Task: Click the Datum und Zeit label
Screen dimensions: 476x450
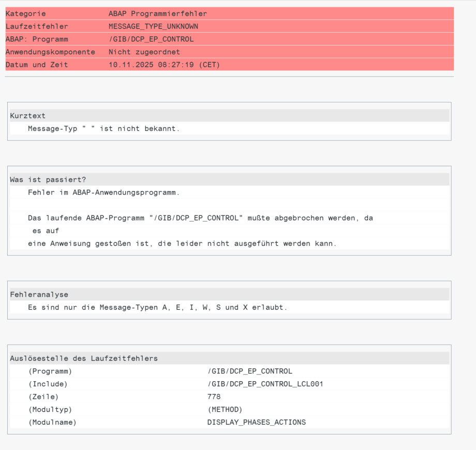Action: 36,65
